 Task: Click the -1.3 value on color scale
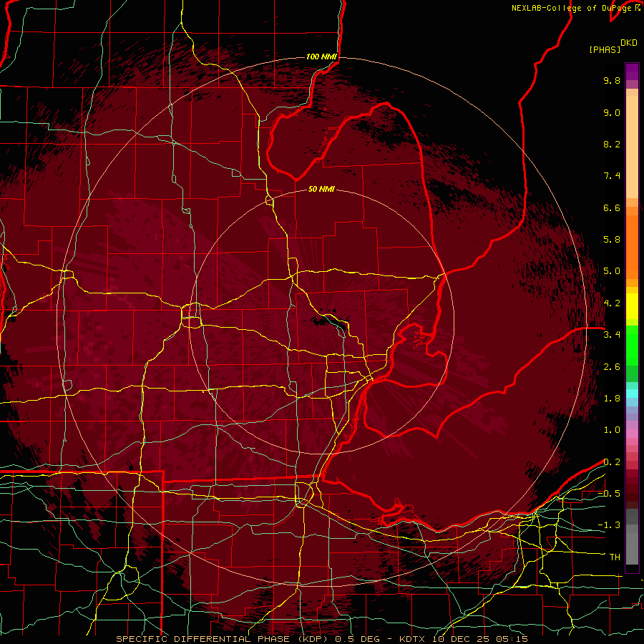pos(609,525)
